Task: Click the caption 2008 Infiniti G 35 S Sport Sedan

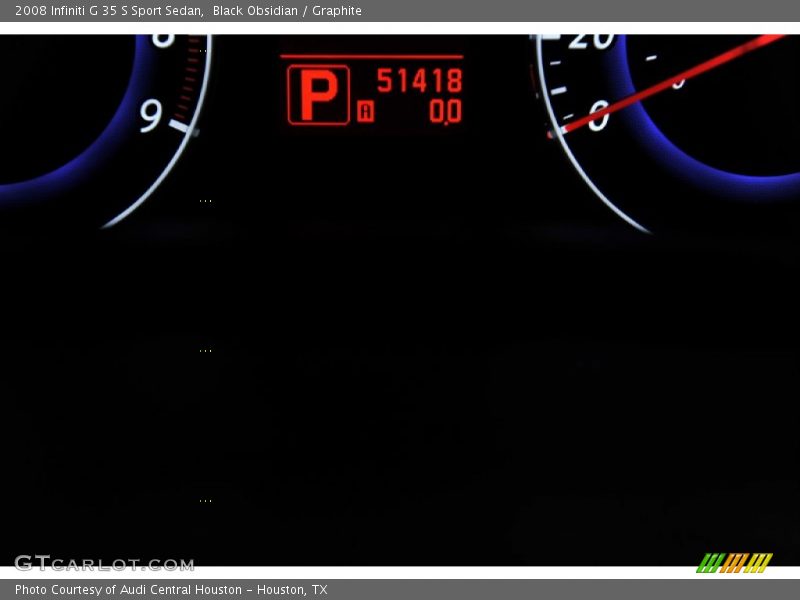Action: [x=109, y=11]
